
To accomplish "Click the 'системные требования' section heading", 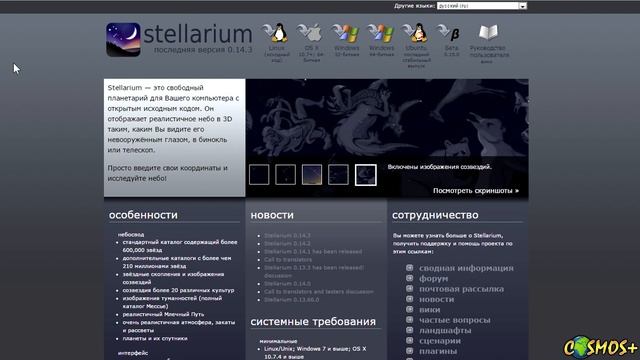I will point(313,322).
